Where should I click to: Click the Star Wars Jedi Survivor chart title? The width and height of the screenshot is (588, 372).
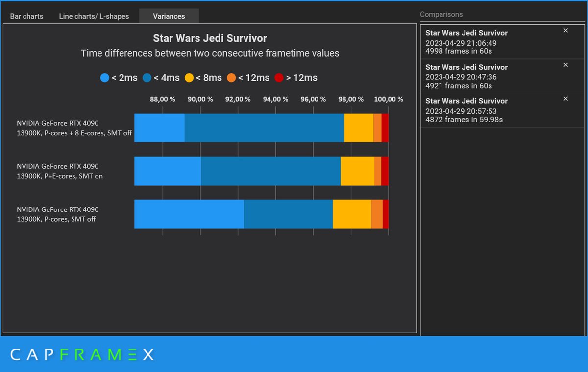[210, 38]
